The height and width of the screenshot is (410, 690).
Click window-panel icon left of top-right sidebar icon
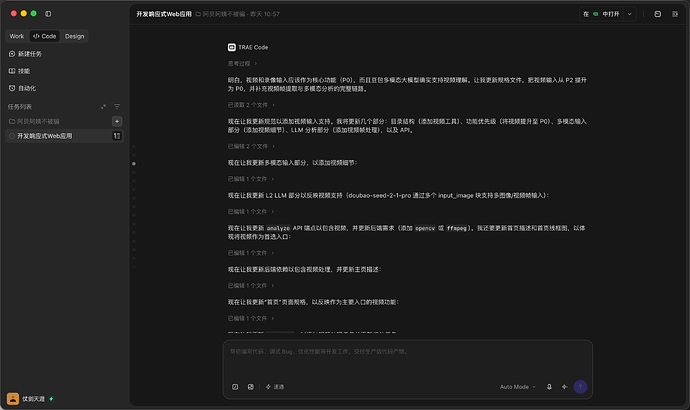pyautogui.click(x=657, y=14)
